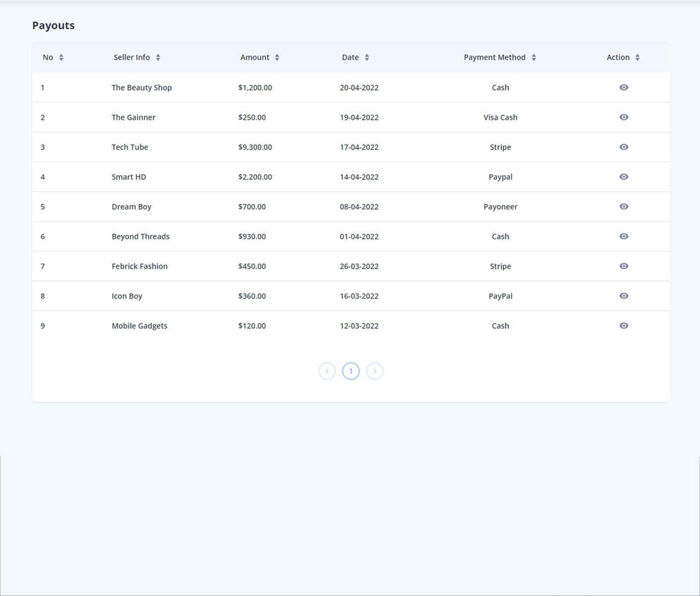This screenshot has width=700, height=596.
Task: Click Paypal method in Smart HD row
Action: [x=500, y=177]
